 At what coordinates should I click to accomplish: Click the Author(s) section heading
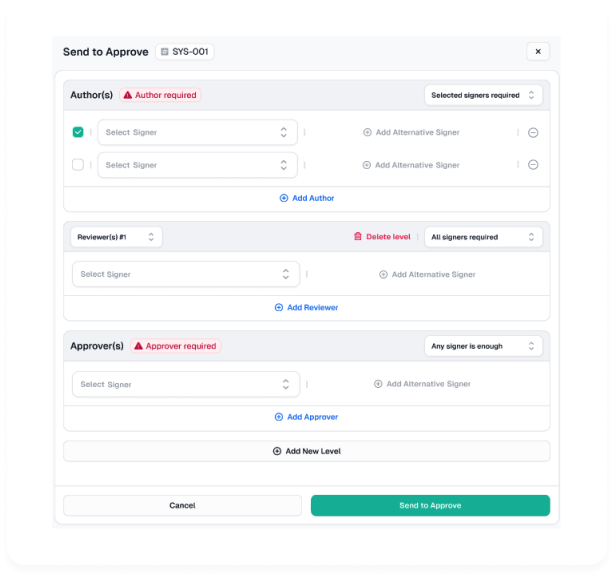coord(92,95)
